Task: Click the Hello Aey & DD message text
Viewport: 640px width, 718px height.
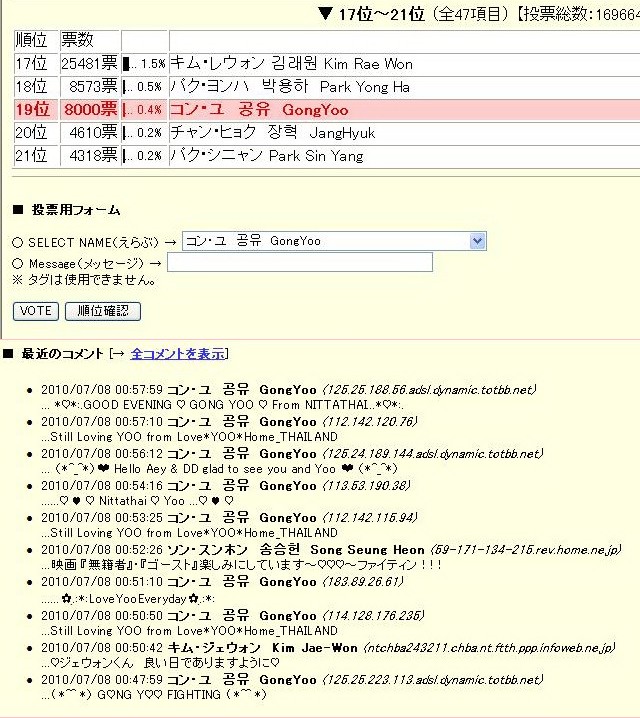Action: click(219, 469)
